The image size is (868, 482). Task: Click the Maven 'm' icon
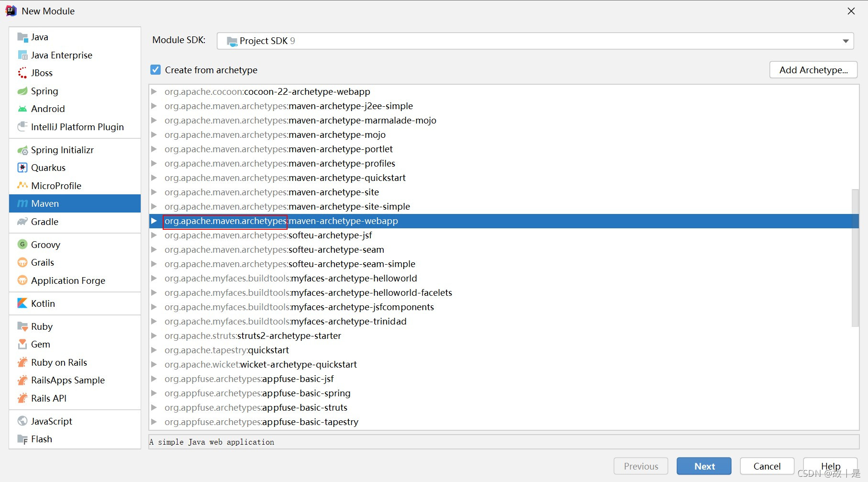point(22,204)
